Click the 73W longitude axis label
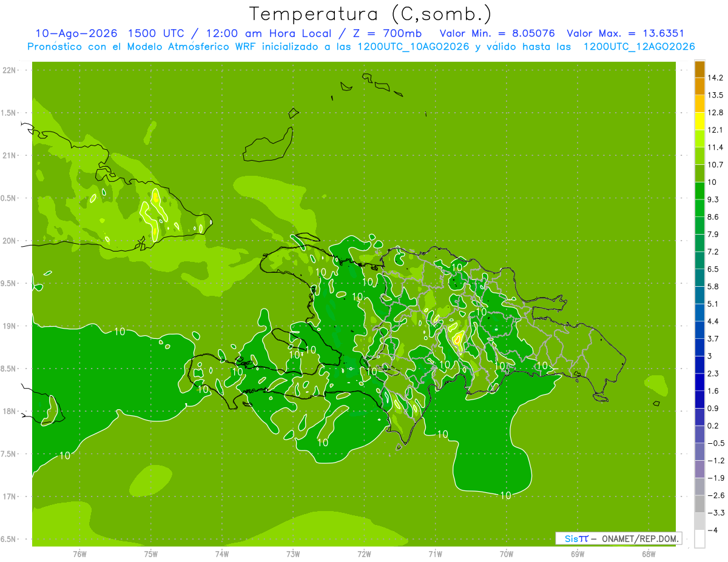 [293, 554]
